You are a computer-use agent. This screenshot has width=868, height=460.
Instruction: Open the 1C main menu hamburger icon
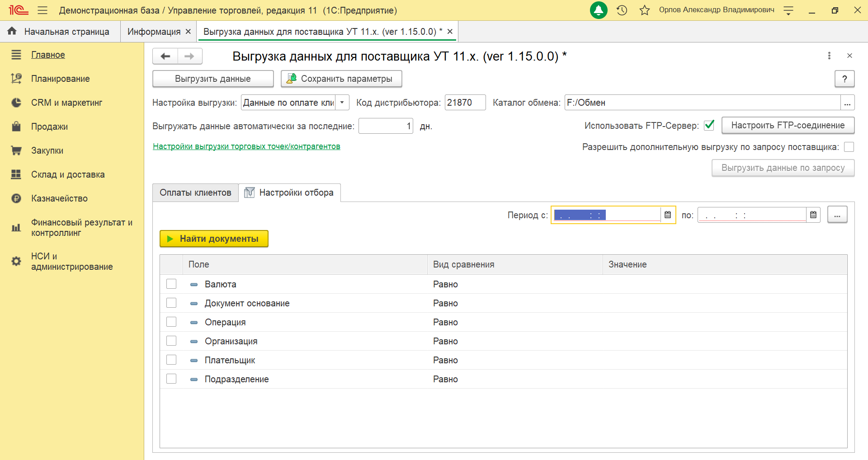pyautogui.click(x=42, y=10)
